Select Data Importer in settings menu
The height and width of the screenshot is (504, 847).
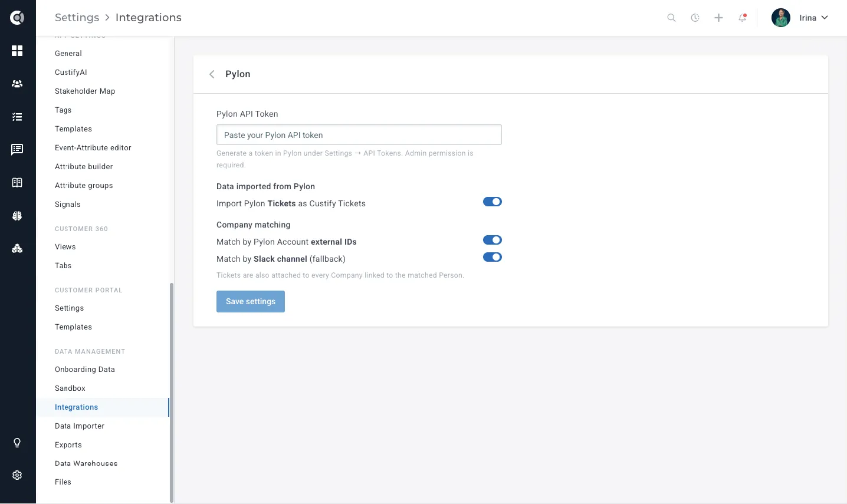click(80, 426)
